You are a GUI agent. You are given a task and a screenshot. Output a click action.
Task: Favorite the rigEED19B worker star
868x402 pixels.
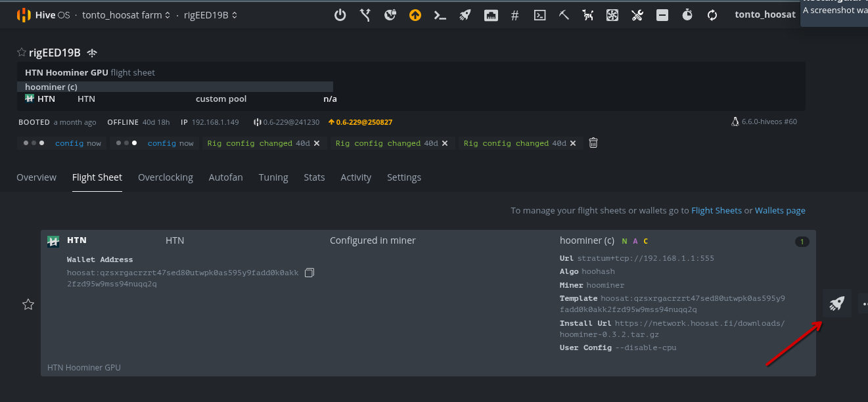(22, 53)
